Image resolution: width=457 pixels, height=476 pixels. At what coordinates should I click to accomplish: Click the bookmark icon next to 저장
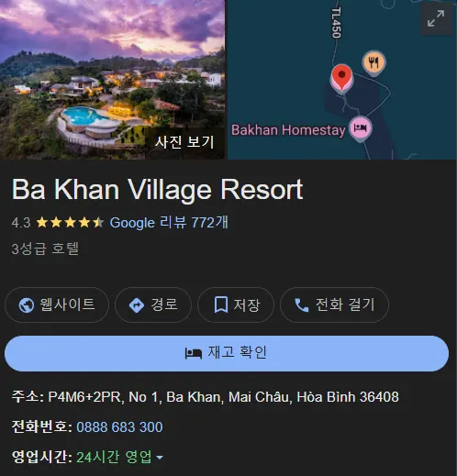pyautogui.click(x=221, y=304)
